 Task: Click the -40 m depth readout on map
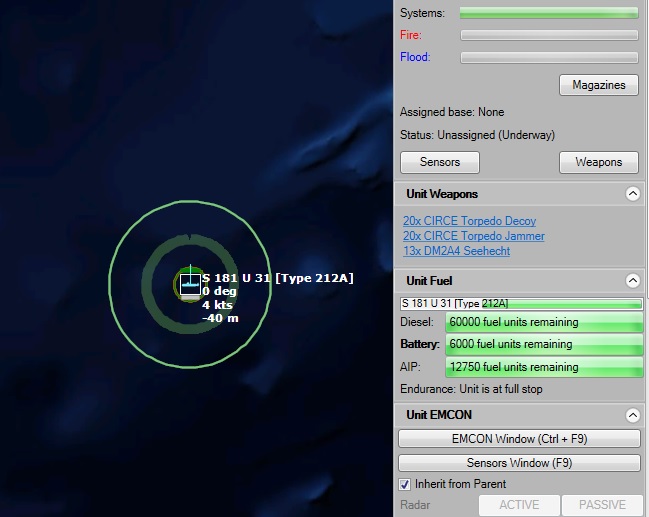click(220, 318)
